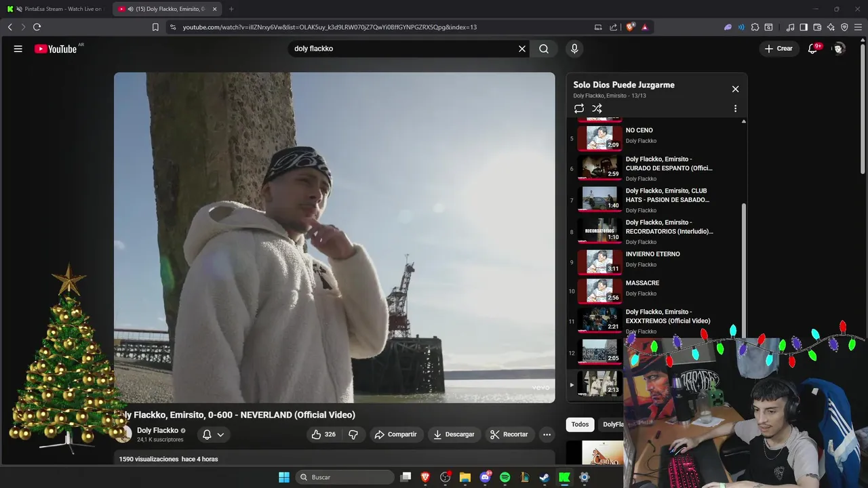
Task: Click the video player to pause
Action: [x=334, y=238]
